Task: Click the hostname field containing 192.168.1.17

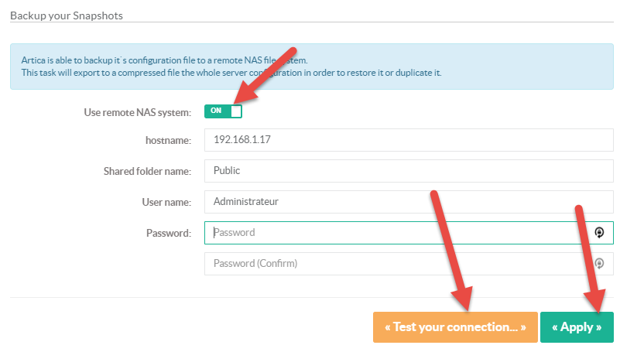Action: pos(409,140)
